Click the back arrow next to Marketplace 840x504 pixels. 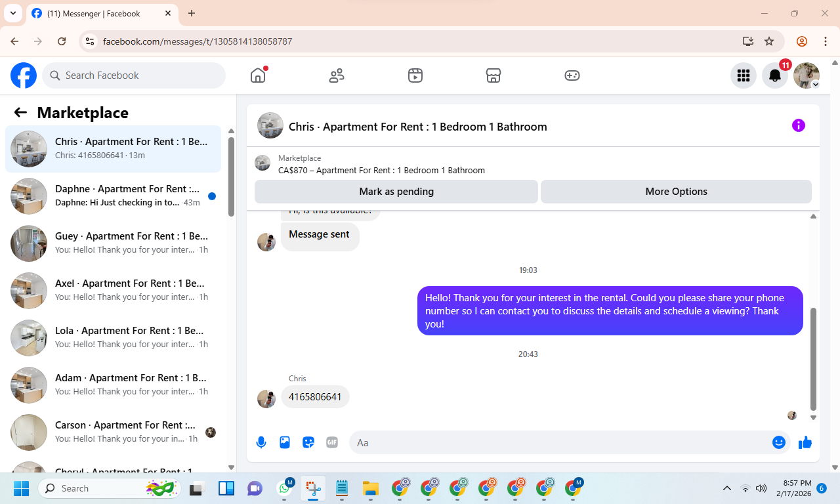click(20, 112)
